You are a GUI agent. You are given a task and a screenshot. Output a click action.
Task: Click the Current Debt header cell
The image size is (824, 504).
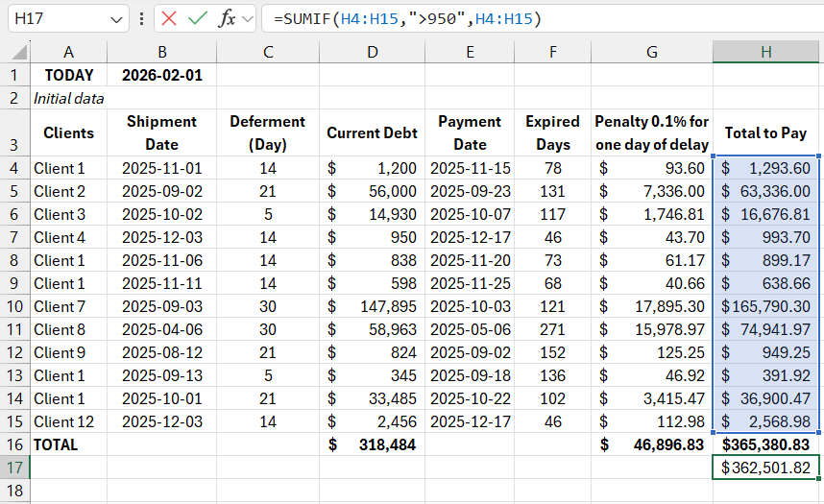click(x=372, y=133)
